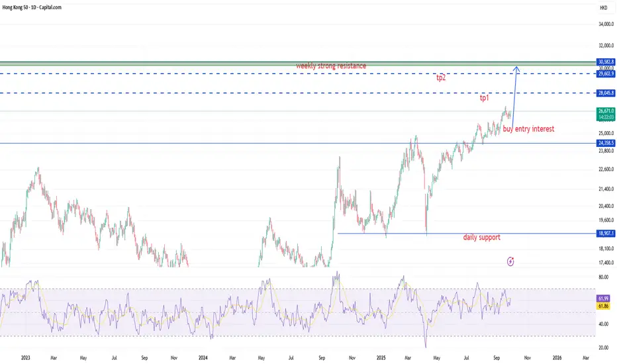The height and width of the screenshot is (364, 617).
Task: Click the 19,600.0 price axis label
Action: pos(606,220)
